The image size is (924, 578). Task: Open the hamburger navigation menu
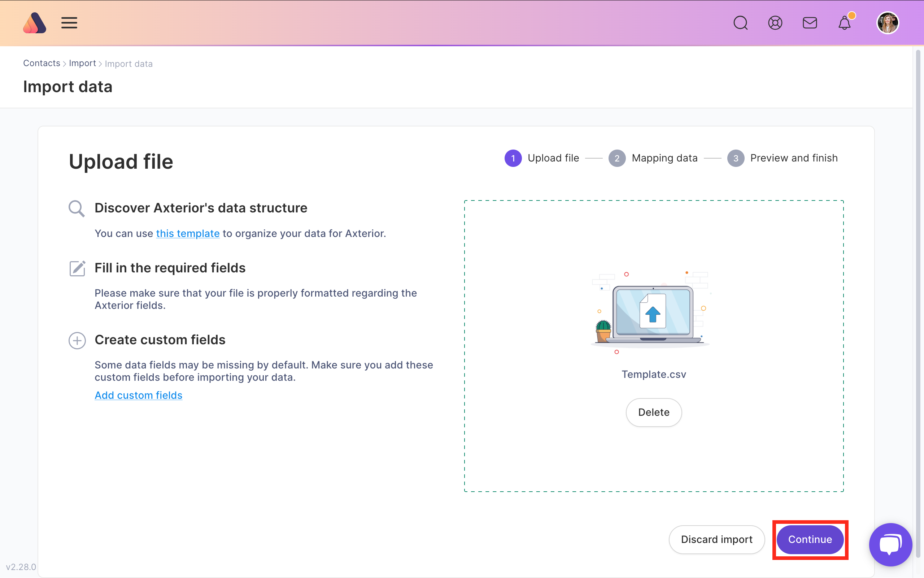coord(69,23)
